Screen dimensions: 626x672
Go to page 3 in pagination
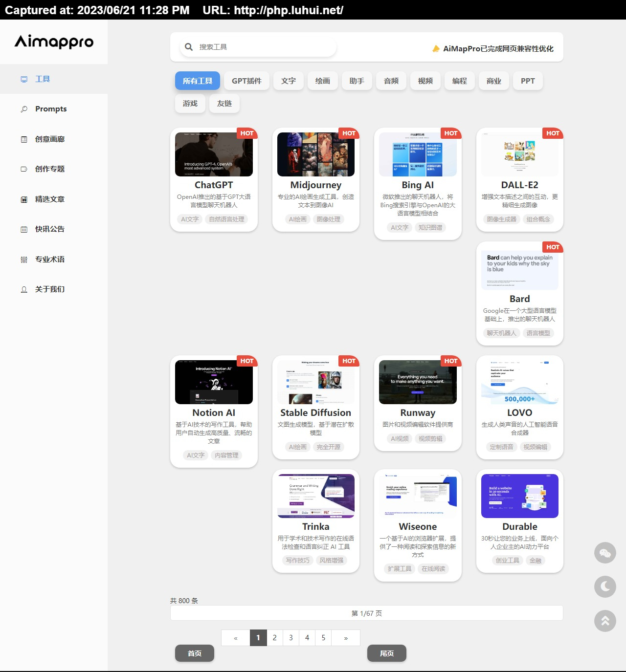click(291, 638)
